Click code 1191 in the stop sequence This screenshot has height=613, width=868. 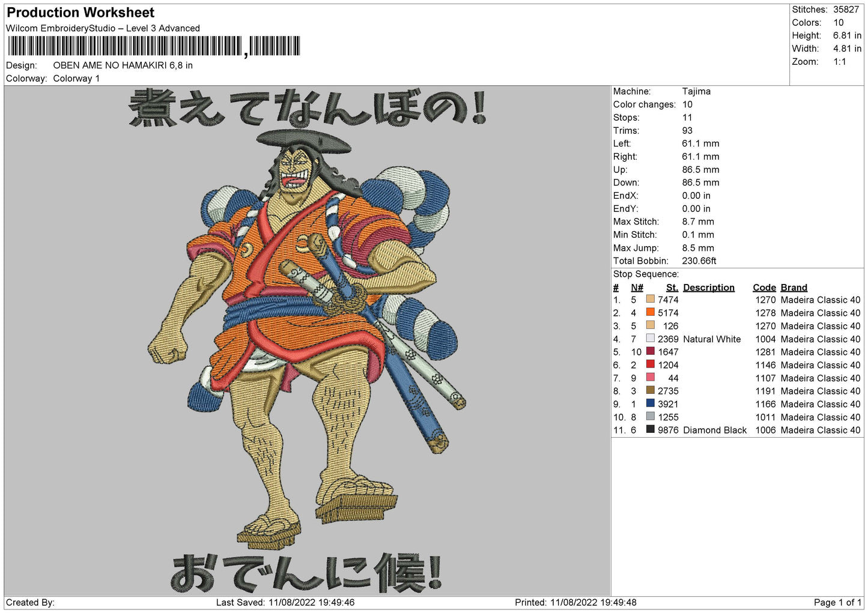pyautogui.click(x=765, y=391)
